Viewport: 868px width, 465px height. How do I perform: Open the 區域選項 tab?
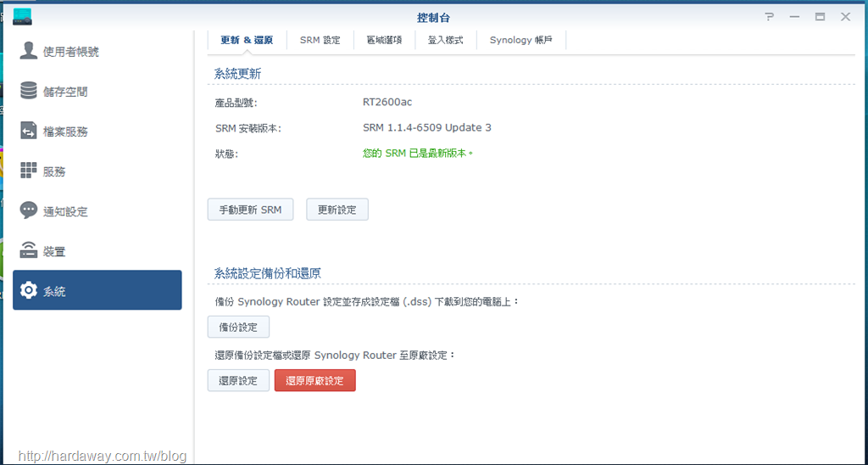[384, 40]
